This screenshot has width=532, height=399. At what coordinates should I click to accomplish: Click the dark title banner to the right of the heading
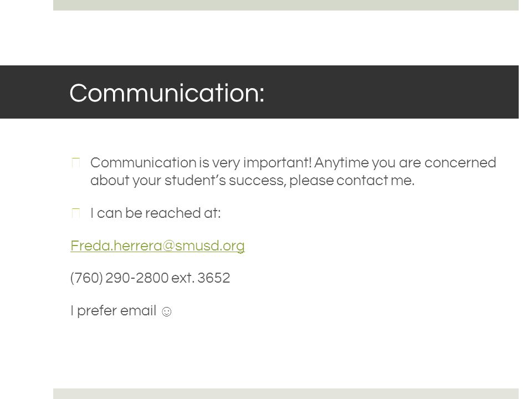pyautogui.click(x=390, y=92)
